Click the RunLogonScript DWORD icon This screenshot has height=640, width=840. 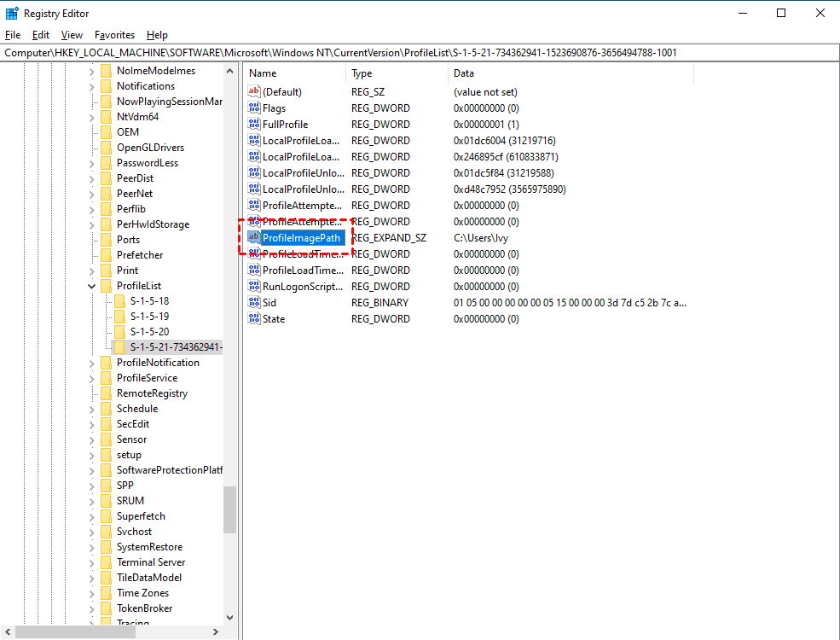click(x=254, y=286)
